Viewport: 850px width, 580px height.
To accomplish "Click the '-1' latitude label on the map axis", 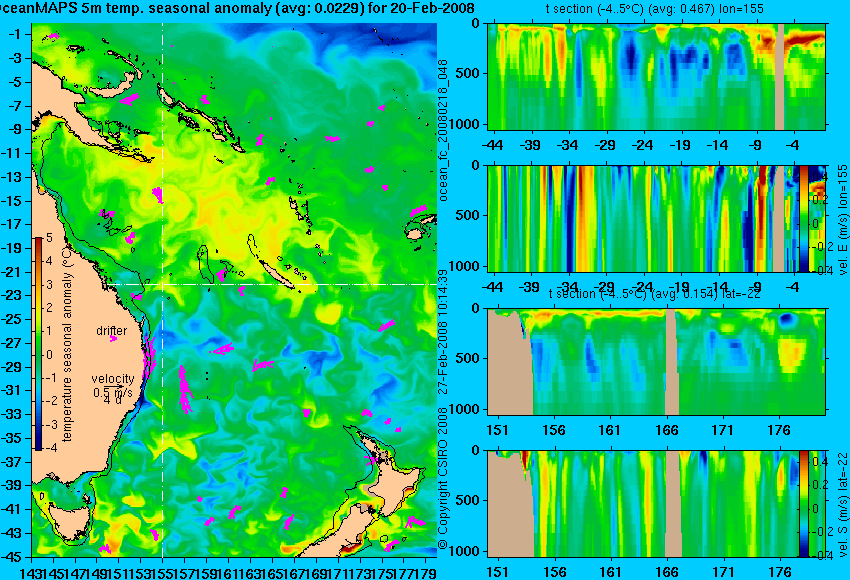I will (x=14, y=34).
